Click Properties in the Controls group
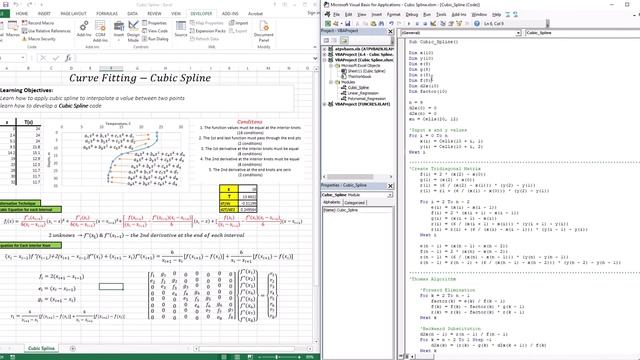 [x=154, y=23]
